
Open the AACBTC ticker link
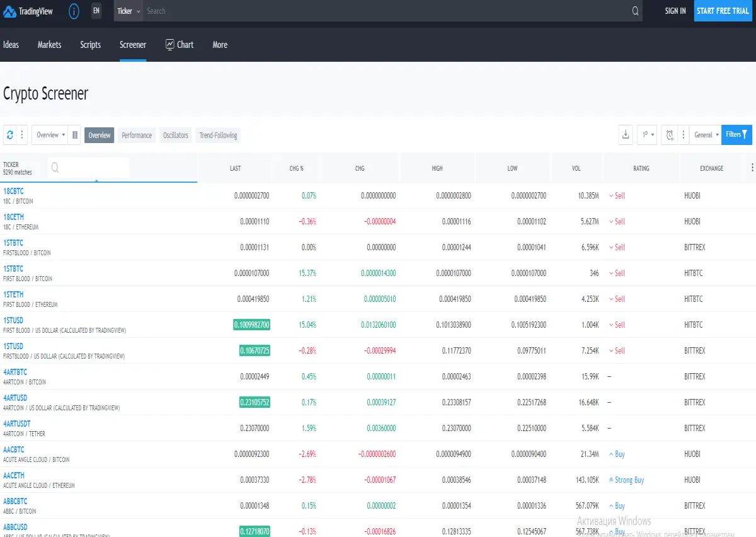click(x=14, y=449)
